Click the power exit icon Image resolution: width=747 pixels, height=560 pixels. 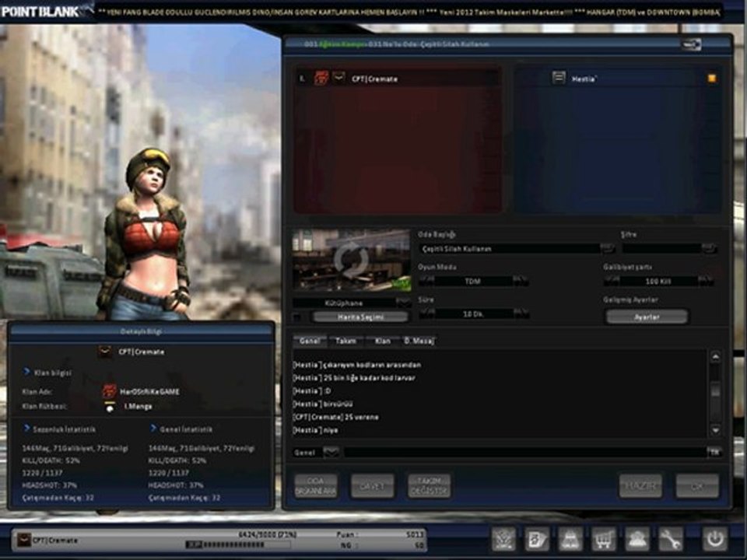[x=714, y=540]
